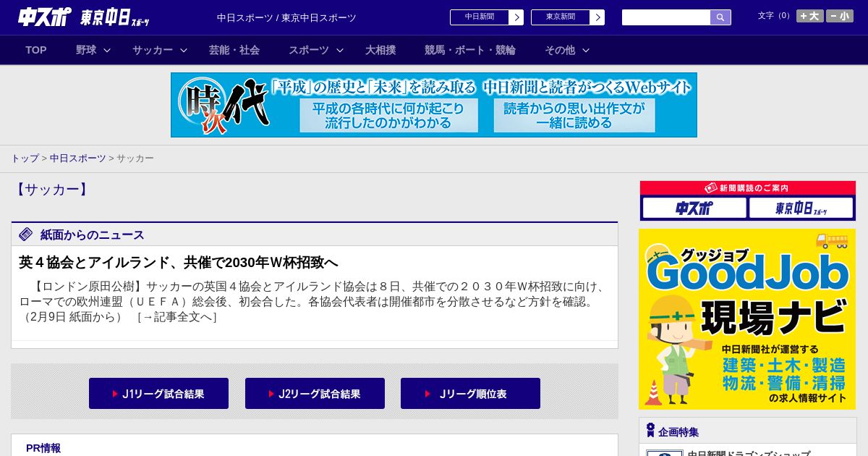This screenshot has height=456, width=868.
Task: Open the 野球 menu
Action: 86,50
